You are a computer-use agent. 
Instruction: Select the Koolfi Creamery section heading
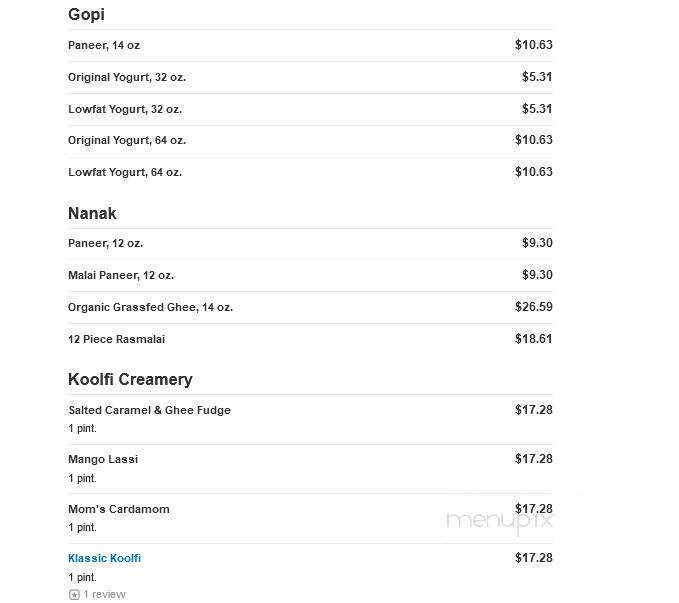(130, 379)
